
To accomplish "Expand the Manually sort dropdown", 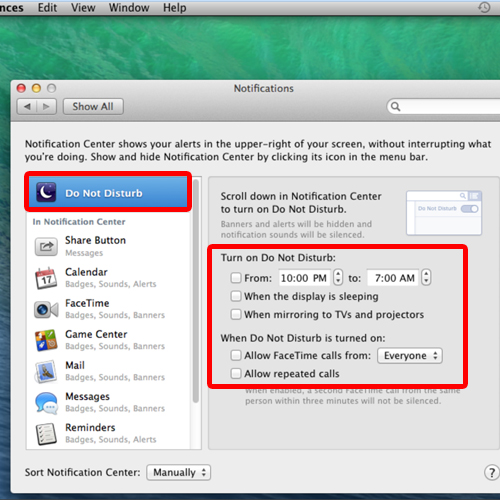I will (179, 472).
